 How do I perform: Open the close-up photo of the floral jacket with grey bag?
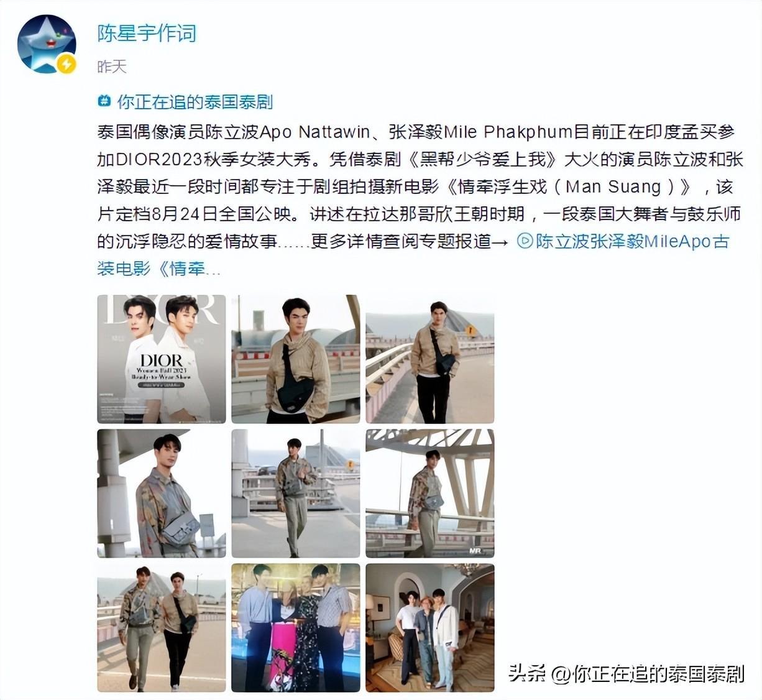click(162, 494)
